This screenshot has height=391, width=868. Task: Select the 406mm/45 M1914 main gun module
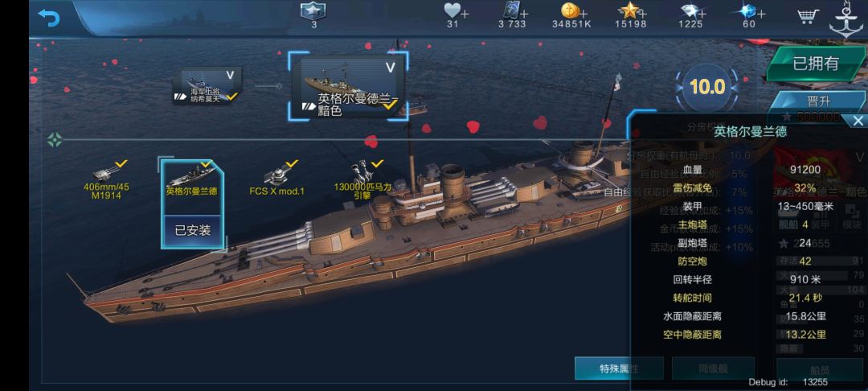106,180
